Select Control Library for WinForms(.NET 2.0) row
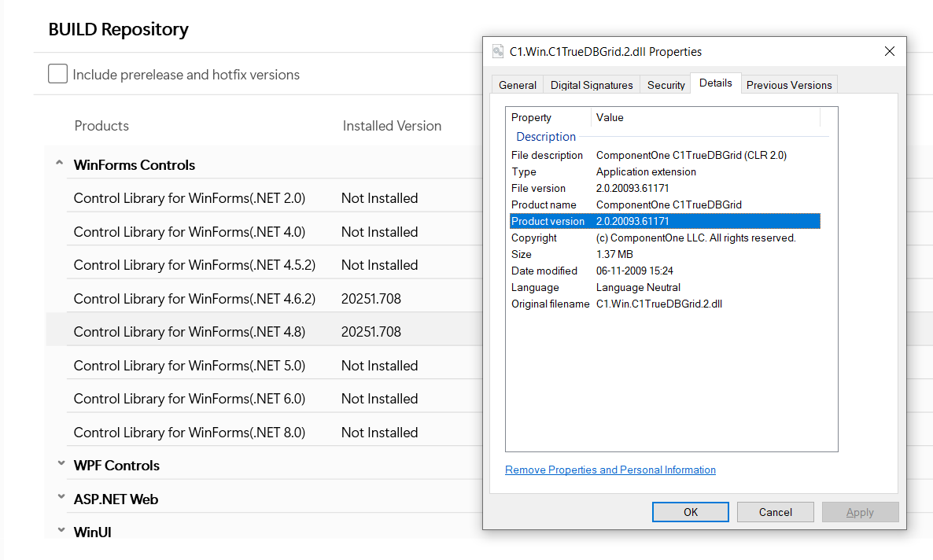 (264, 198)
